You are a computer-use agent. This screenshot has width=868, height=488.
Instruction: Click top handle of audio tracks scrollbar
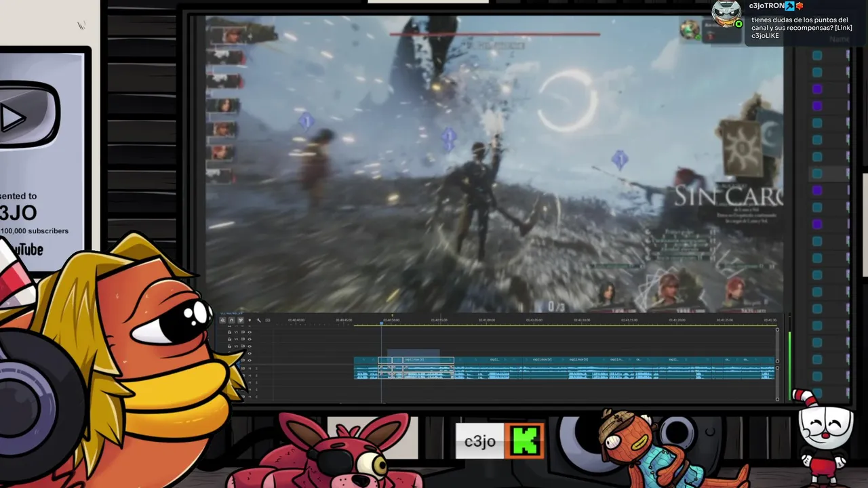click(777, 368)
